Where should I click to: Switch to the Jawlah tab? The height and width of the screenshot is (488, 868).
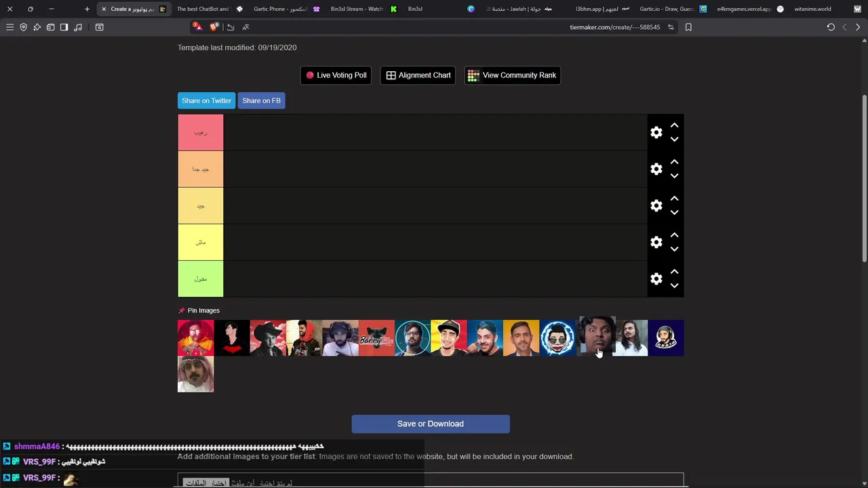point(519,9)
